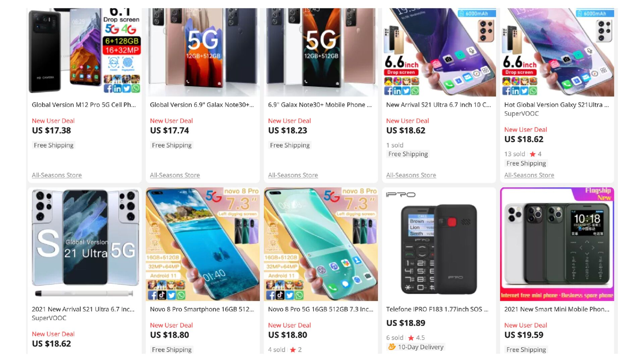
Task: Visit All-Seasons Store under the M12 Pro listing
Action: (57, 175)
